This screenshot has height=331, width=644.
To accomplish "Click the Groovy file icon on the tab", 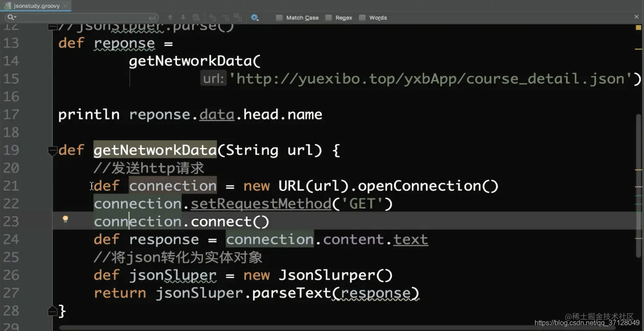I will (x=8, y=6).
